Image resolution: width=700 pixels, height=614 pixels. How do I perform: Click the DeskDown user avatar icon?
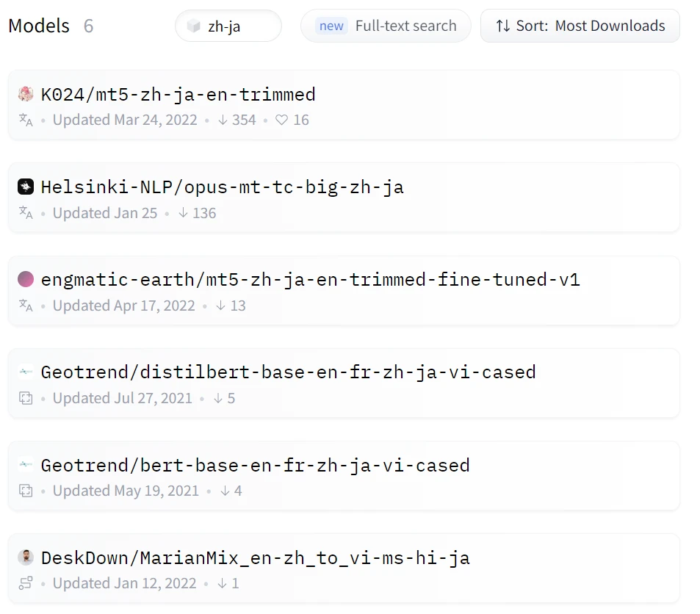coord(26,557)
